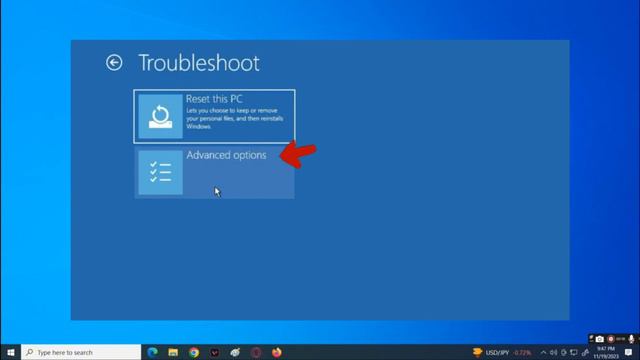Open the taskbar clock and date

point(606,353)
